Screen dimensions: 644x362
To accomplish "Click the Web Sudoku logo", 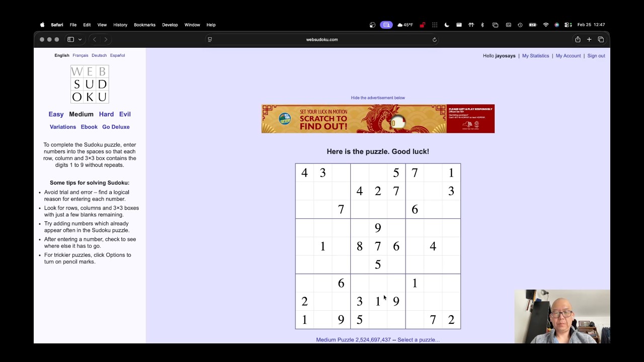I will [90, 84].
